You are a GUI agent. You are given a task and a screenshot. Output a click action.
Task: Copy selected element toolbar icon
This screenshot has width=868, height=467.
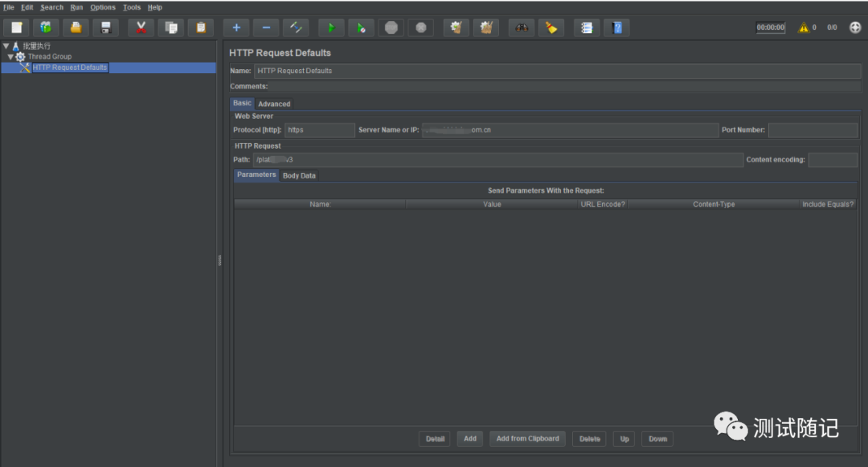coord(171,27)
